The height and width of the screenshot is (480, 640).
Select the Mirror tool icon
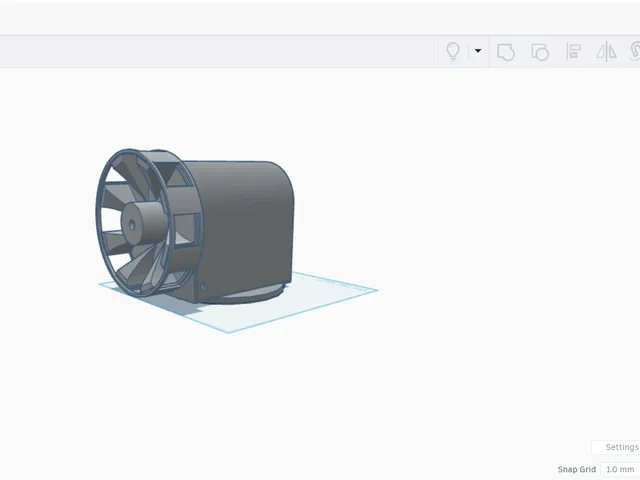(606, 52)
